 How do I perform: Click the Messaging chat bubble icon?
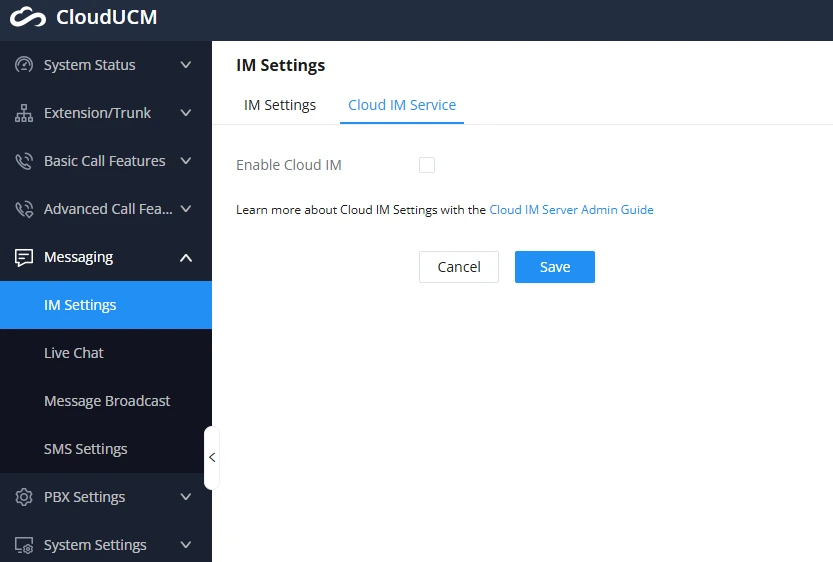coord(24,258)
